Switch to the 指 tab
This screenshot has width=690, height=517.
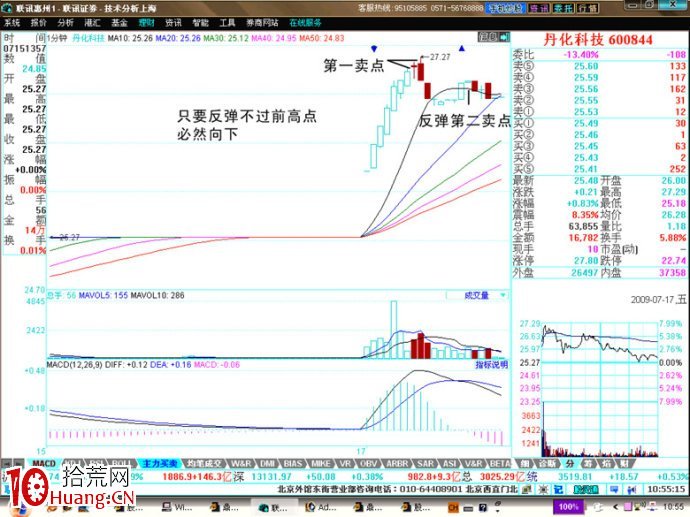coord(606,463)
